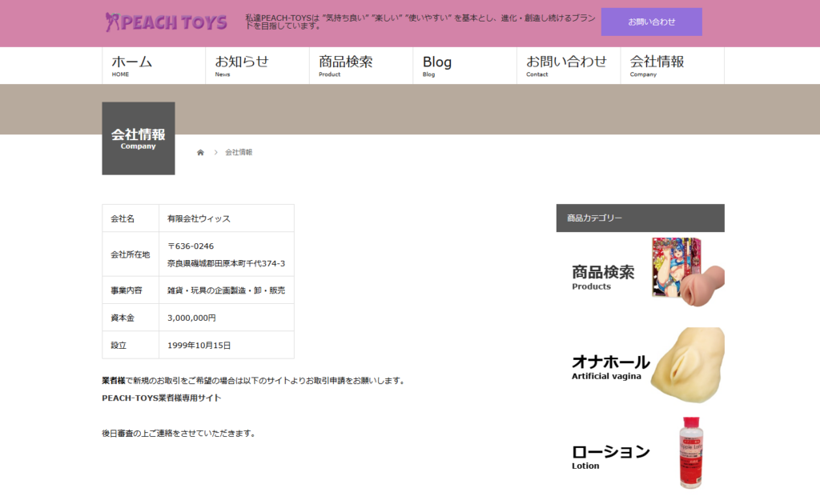Open the オナホール Artificial vagina category banner
820x504 pixels.
point(641,366)
